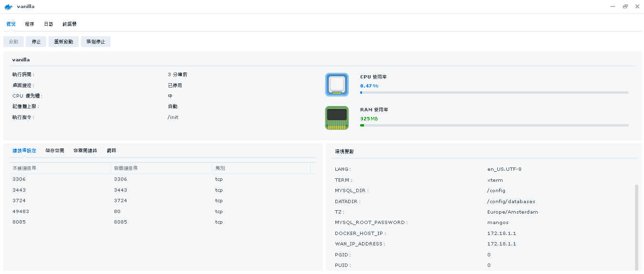This screenshot has height=274, width=644.
Task: Open the 日誌 tab
Action: 48,23
